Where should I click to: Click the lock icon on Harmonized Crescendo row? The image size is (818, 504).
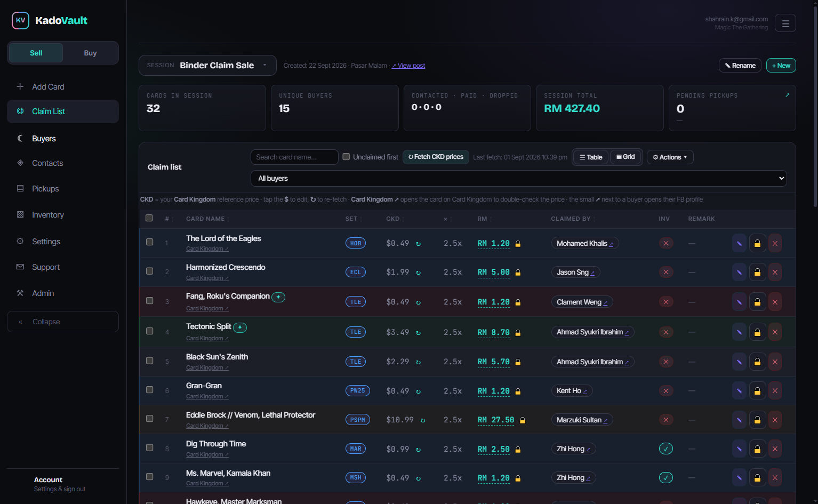[x=757, y=272]
